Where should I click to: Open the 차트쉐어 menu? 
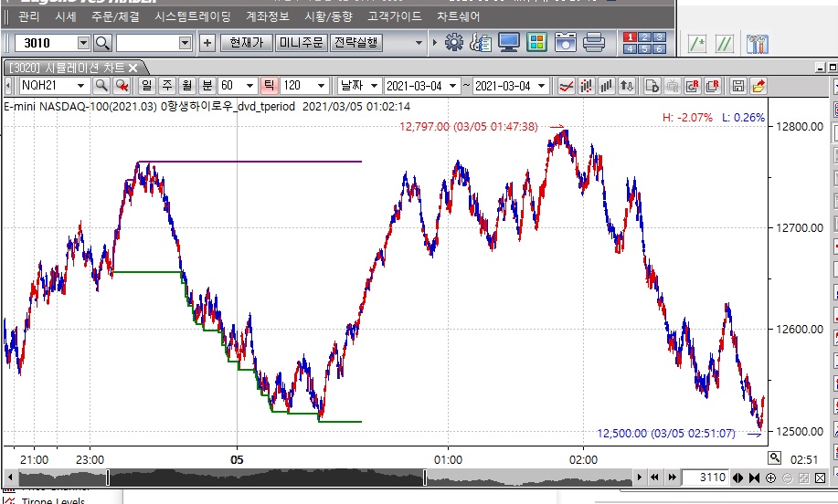(x=458, y=16)
